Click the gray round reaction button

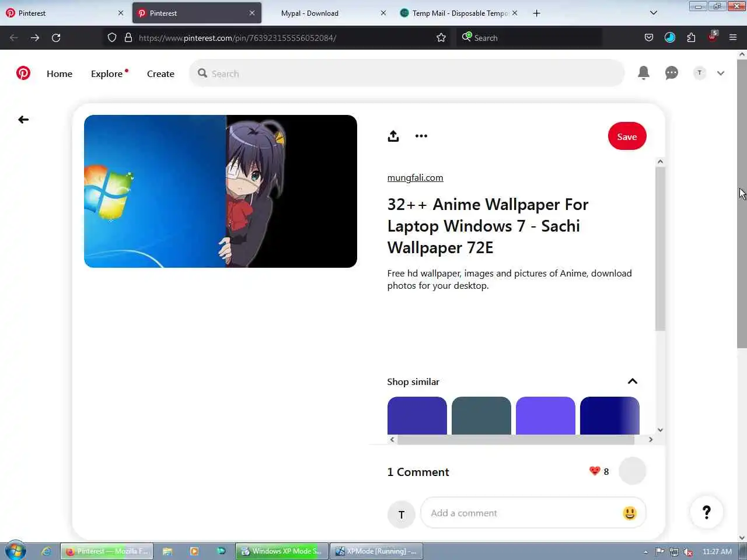tap(633, 471)
